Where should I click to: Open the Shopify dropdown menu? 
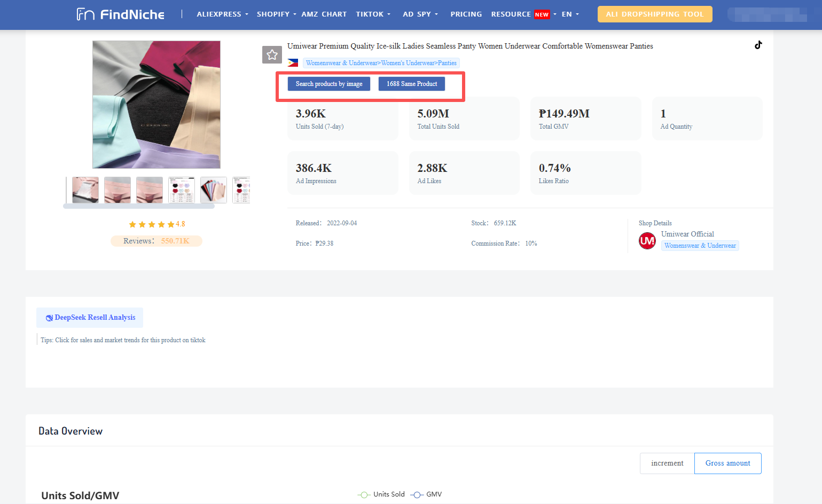276,14
